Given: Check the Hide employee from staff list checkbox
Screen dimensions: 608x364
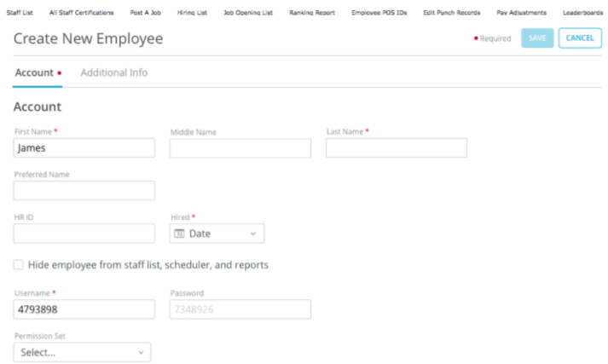Looking at the screenshot, I should click(x=19, y=265).
